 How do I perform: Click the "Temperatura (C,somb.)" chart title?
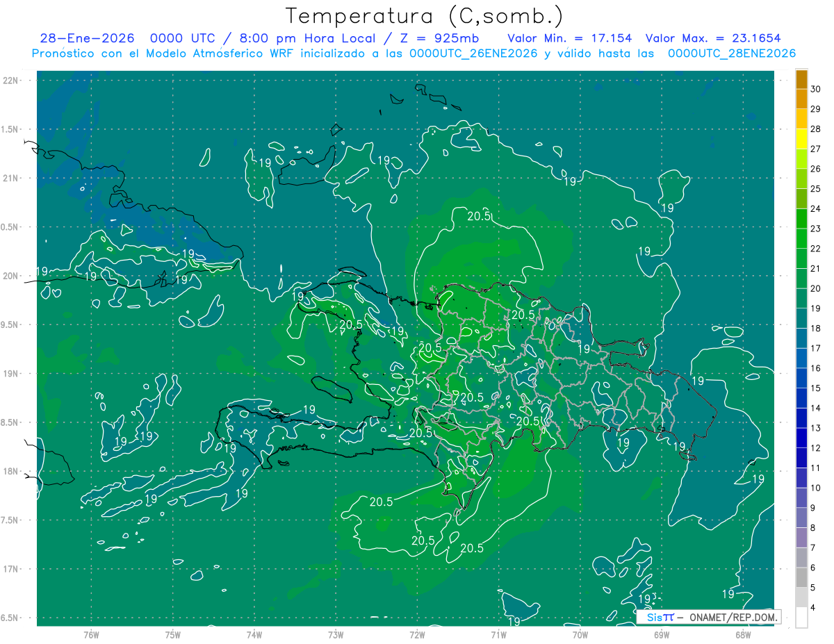424,15
